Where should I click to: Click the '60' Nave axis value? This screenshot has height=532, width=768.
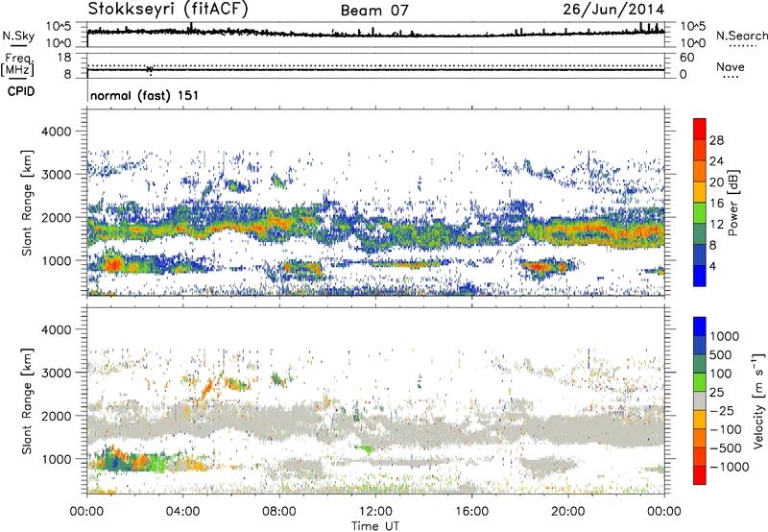[687, 58]
